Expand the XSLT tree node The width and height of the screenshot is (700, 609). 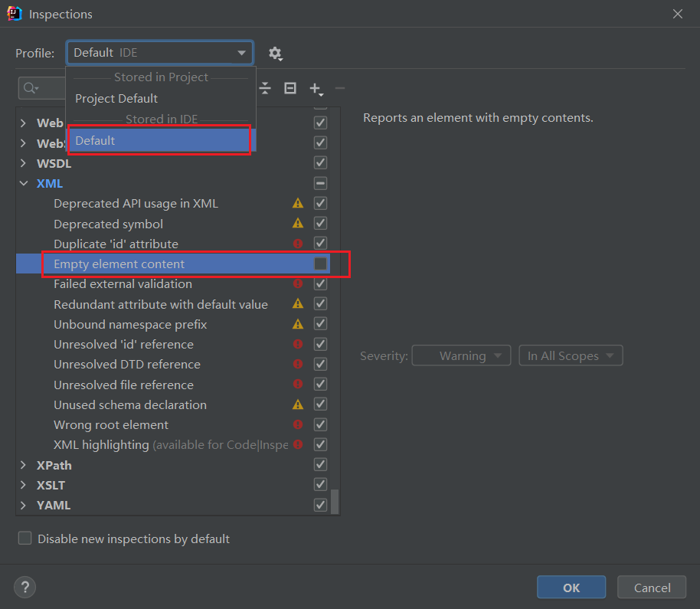(24, 485)
